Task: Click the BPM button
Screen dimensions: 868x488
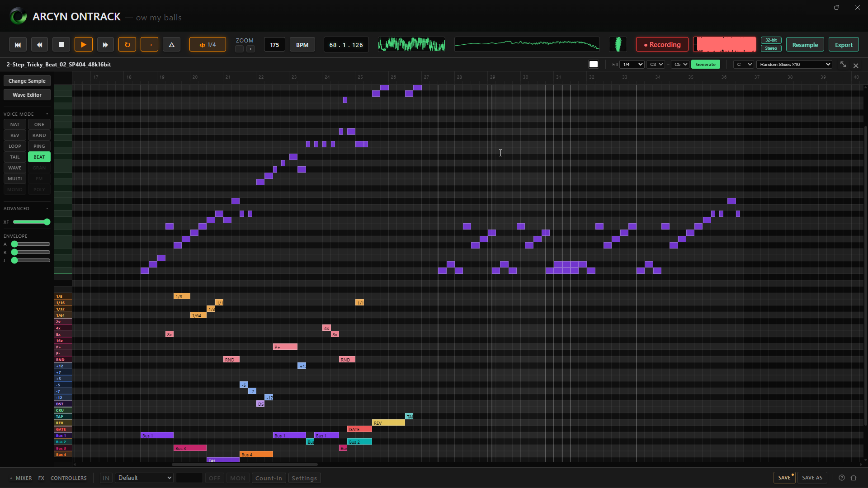Action: click(x=302, y=45)
